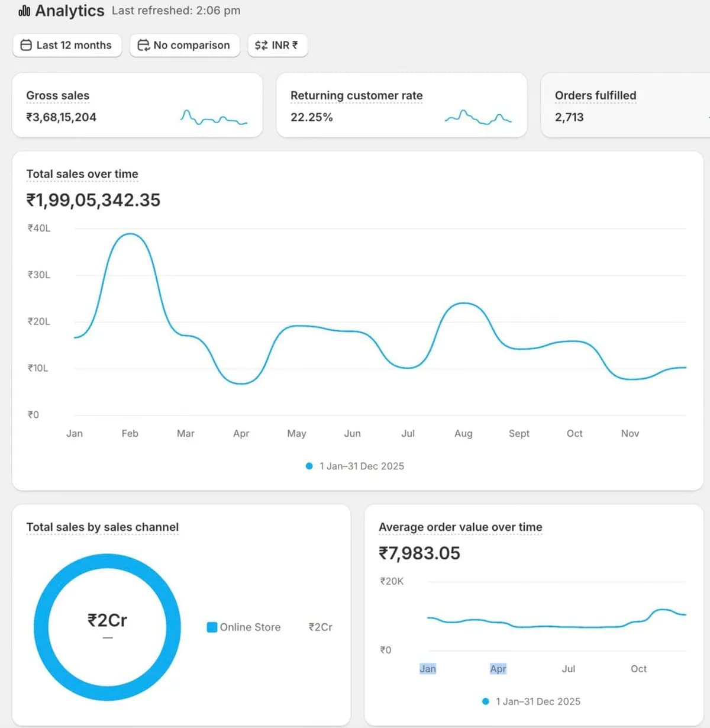Screen dimensions: 710x728
Task: Click the ₹2Cr amount next to Online Store
Action: 321,627
